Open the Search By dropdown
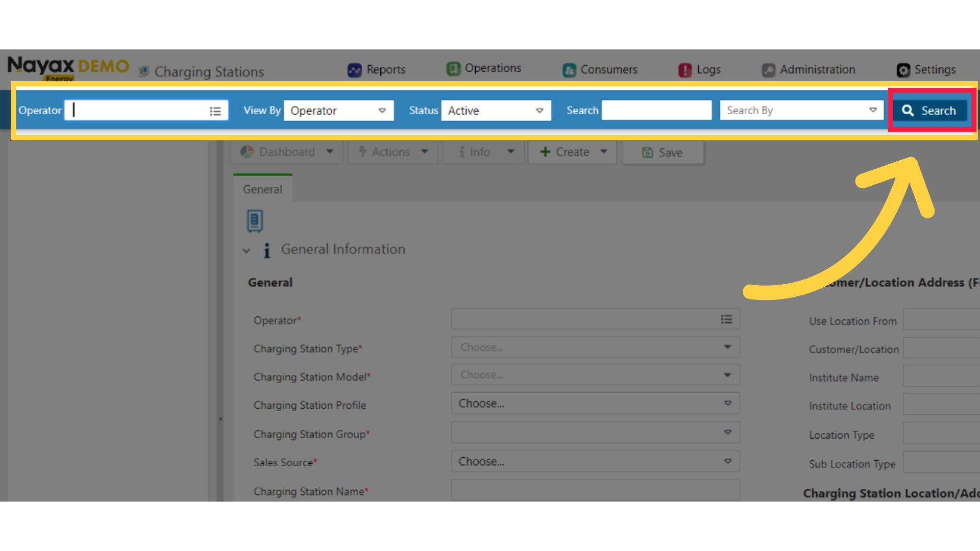 [x=801, y=110]
